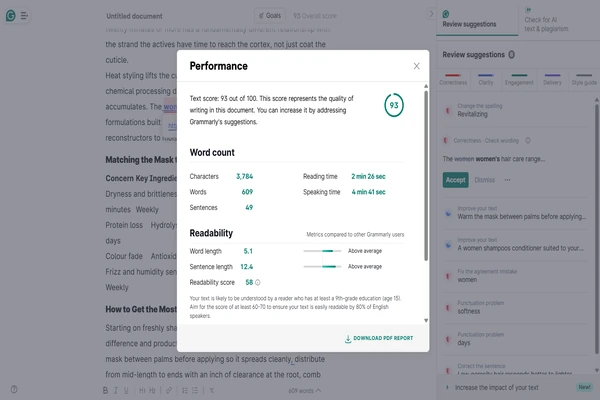This screenshot has height=400, width=600.
Task: Click the Speaking time 4 min 41 sec
Action: click(368, 192)
